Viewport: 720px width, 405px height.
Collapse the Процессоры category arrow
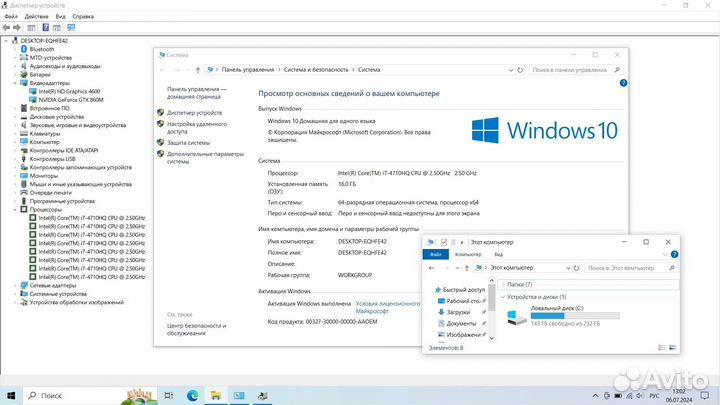coord(15,209)
